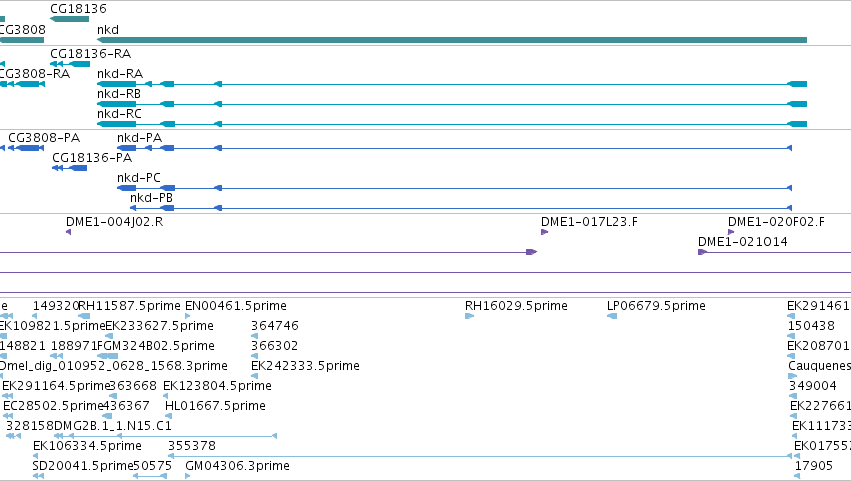
Task: Click the EC28502.5prime label
Action: tap(53, 407)
